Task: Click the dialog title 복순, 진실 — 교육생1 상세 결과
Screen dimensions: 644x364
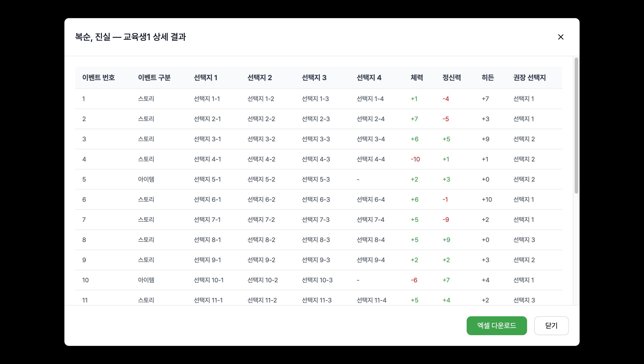Action: (130, 37)
